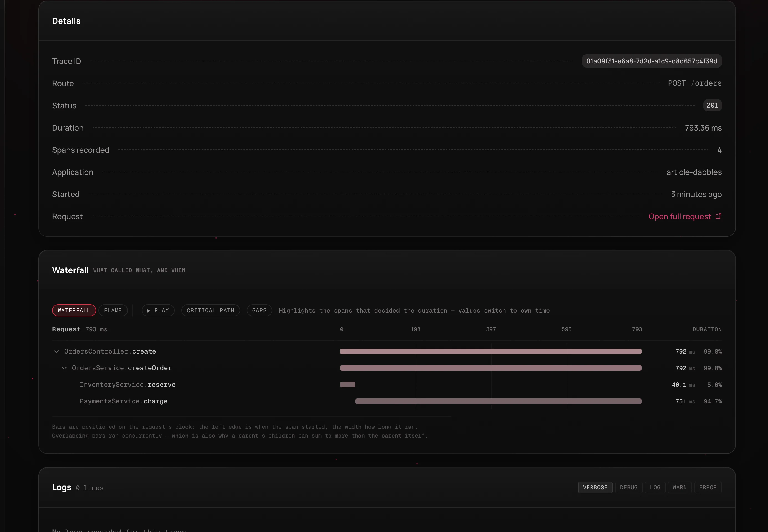
Task: Click the POST /orders route value
Action: pos(695,83)
